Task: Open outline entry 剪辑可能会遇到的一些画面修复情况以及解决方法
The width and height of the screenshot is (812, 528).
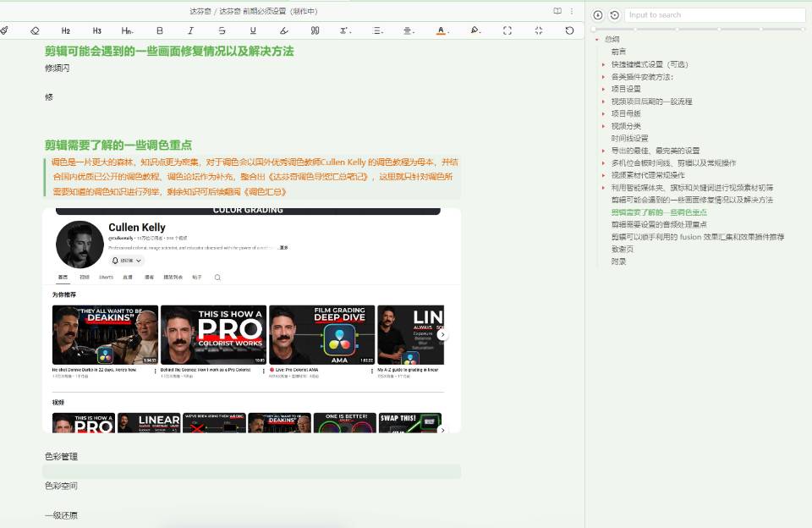Action: 692,200
